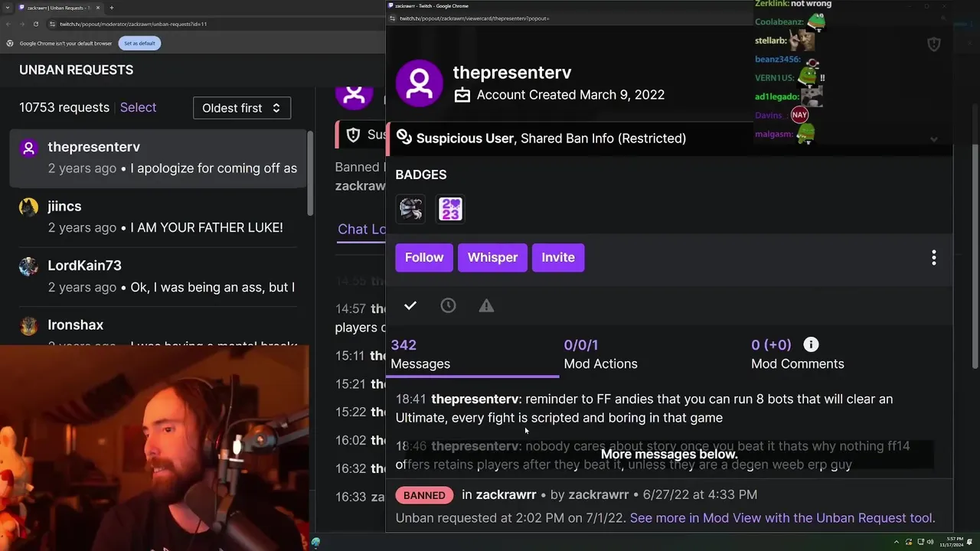
Task: Click thepresenterv avatar in requests list
Action: [x=28, y=148]
